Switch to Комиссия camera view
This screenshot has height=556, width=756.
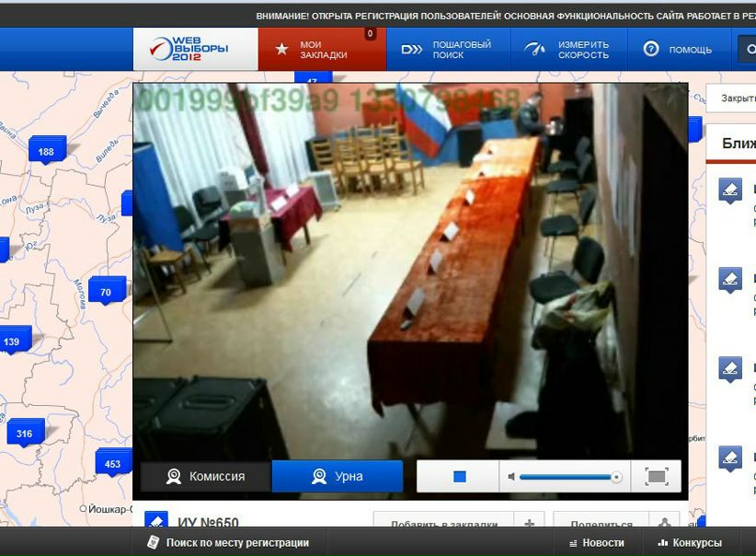pyautogui.click(x=205, y=476)
